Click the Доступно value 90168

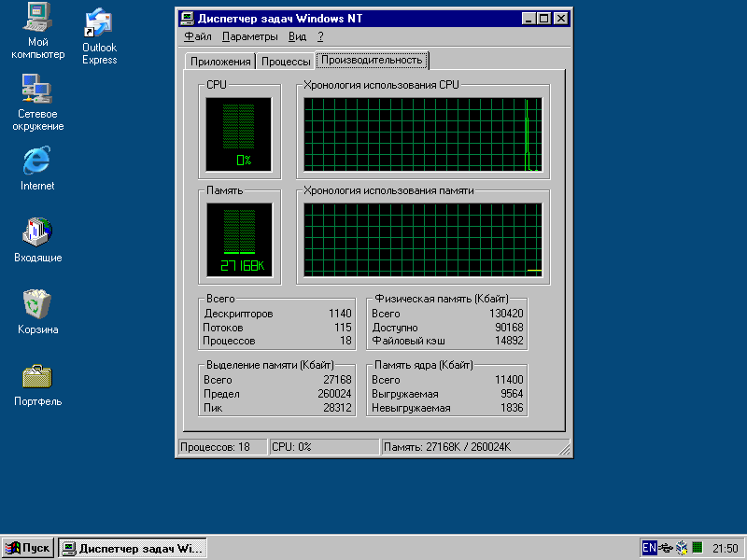509,328
